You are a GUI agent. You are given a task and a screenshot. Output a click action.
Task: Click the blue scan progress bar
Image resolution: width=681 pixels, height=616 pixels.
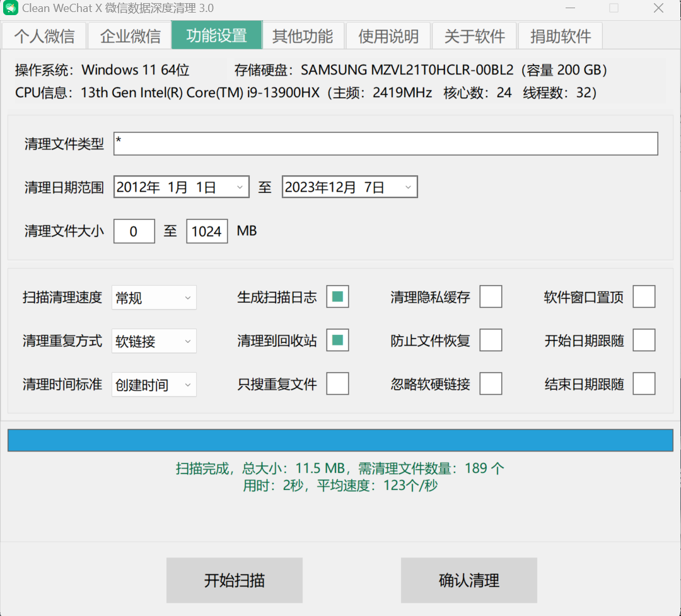(x=340, y=440)
